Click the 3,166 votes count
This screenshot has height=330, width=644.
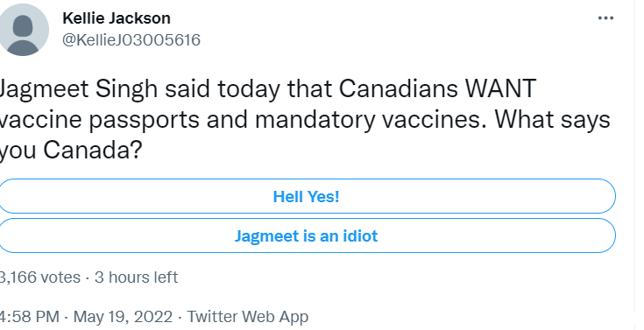click(39, 277)
